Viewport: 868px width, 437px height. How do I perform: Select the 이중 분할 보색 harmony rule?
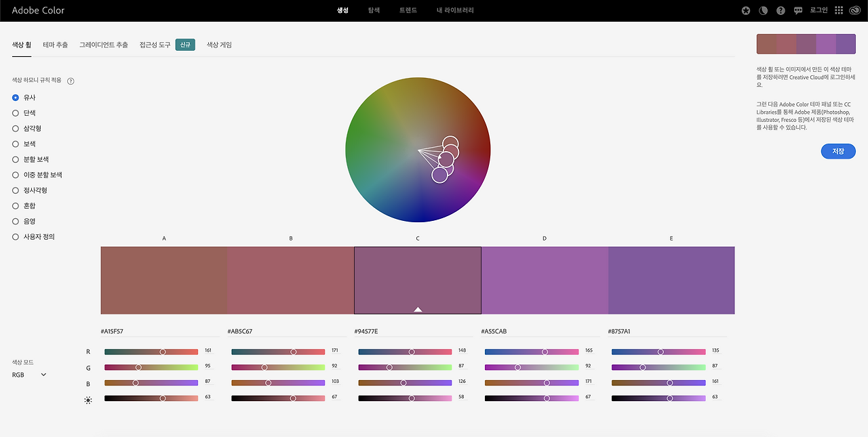pos(16,175)
